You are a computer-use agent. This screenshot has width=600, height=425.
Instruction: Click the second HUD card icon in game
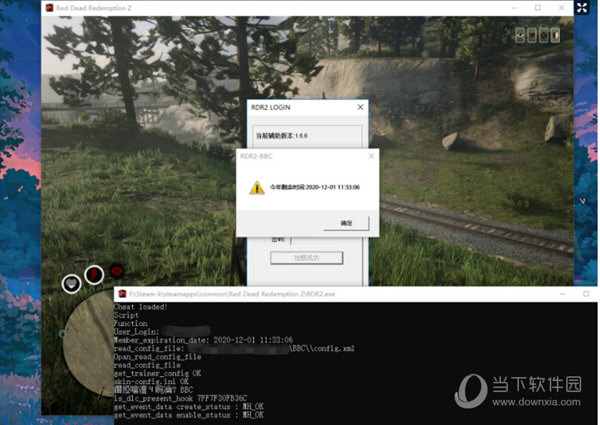(x=532, y=35)
